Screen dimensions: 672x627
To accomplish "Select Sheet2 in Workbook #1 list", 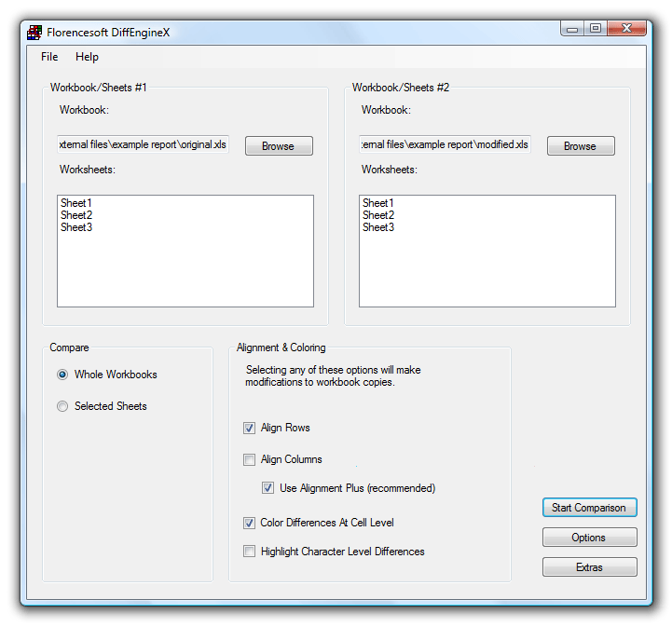I will (76, 215).
